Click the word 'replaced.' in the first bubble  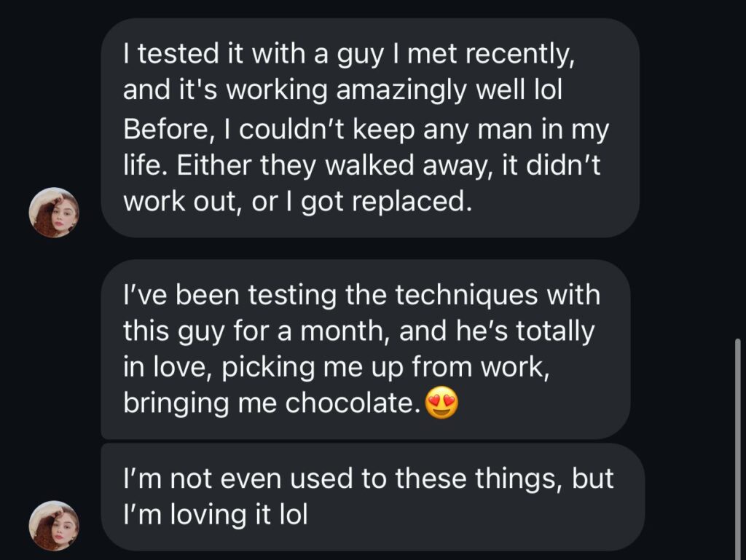(412, 202)
